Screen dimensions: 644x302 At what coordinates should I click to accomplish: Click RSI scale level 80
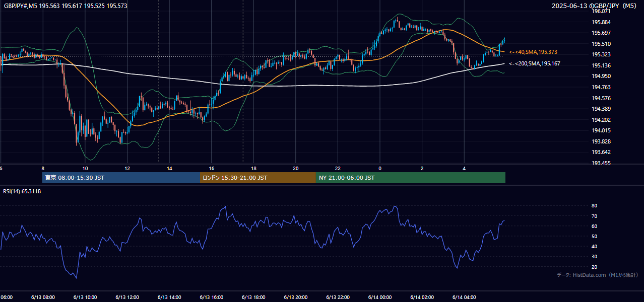click(595, 206)
